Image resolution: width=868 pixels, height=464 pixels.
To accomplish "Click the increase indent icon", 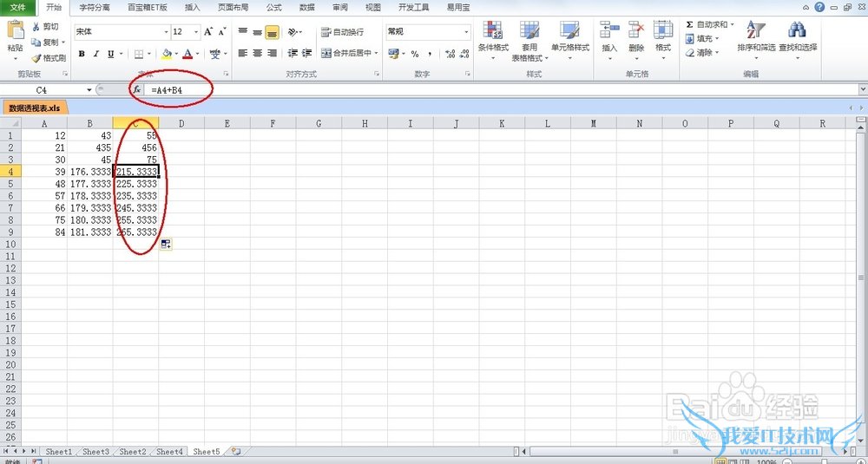I will pos(306,54).
